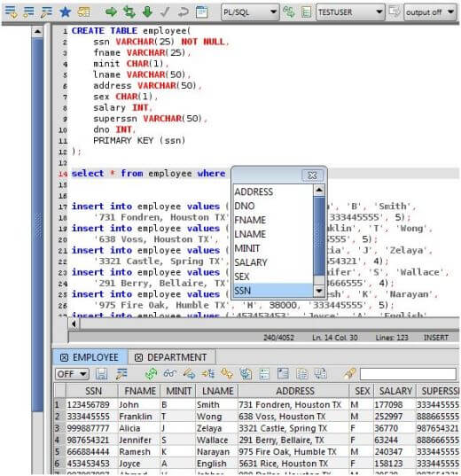Select the salary cell 240347
The width and height of the screenshot is (461, 476).
coord(395,452)
